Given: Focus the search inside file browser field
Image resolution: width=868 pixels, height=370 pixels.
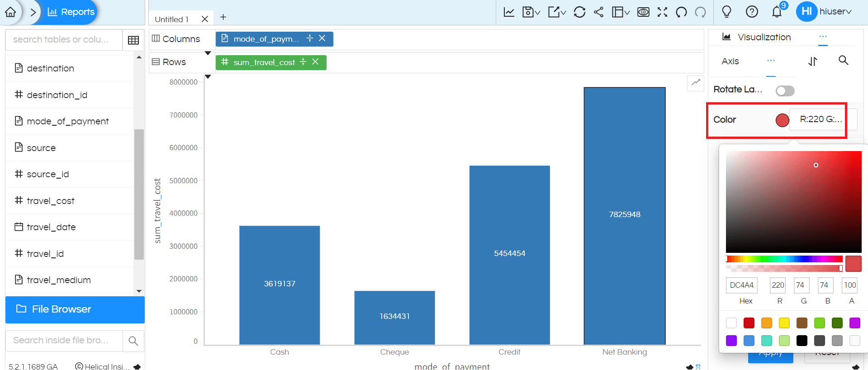Looking at the screenshot, I should point(64,341).
